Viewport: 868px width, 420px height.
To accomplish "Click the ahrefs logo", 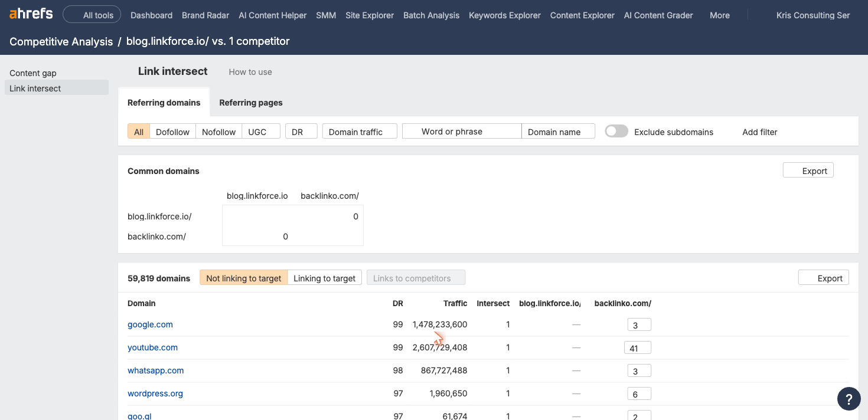I will pos(31,14).
